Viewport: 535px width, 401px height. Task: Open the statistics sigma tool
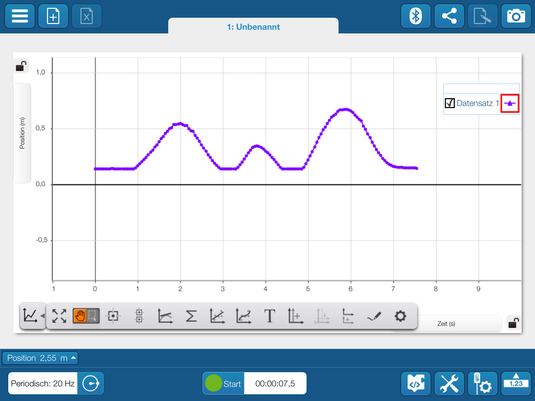[191, 316]
